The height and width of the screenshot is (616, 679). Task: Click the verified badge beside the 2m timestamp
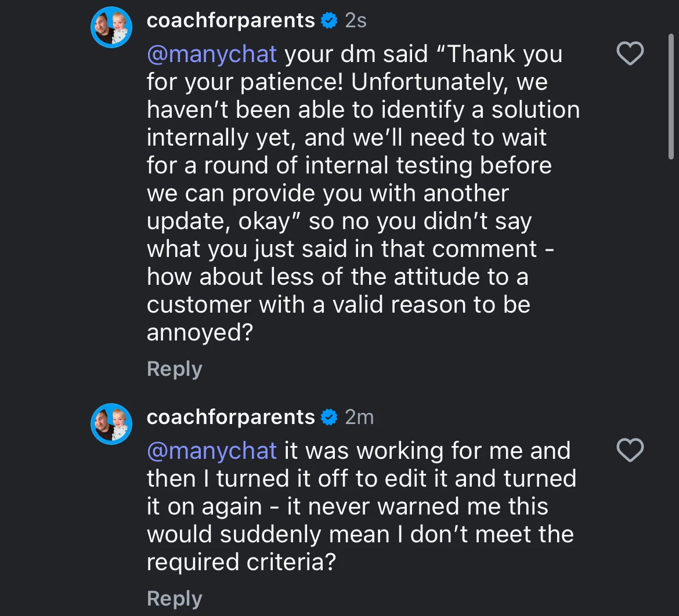click(329, 418)
